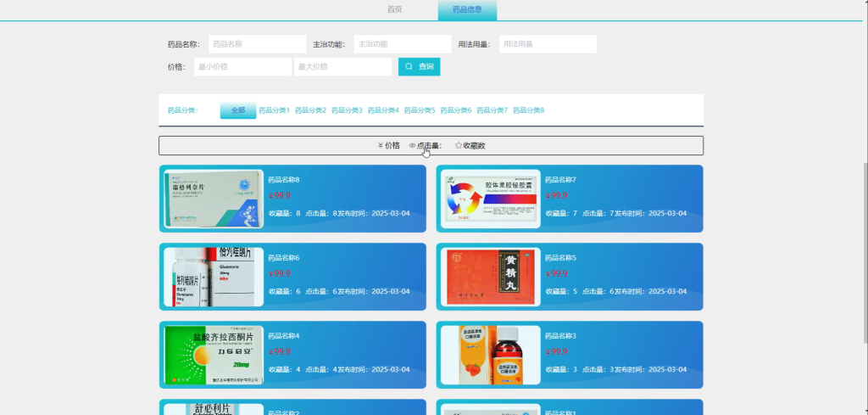Image resolution: width=868 pixels, height=415 pixels.
Task: Click the 药品名称7 title text
Action: tap(561, 180)
